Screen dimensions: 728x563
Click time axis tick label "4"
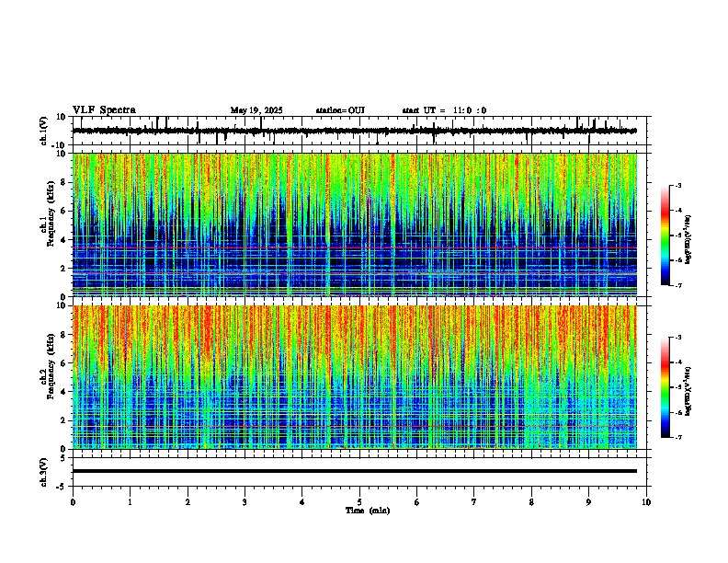click(x=302, y=502)
